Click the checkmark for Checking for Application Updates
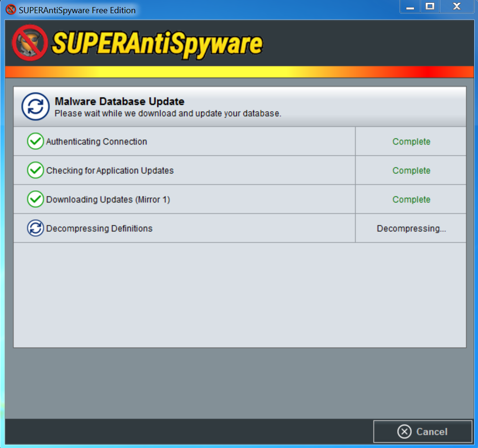 (x=35, y=170)
